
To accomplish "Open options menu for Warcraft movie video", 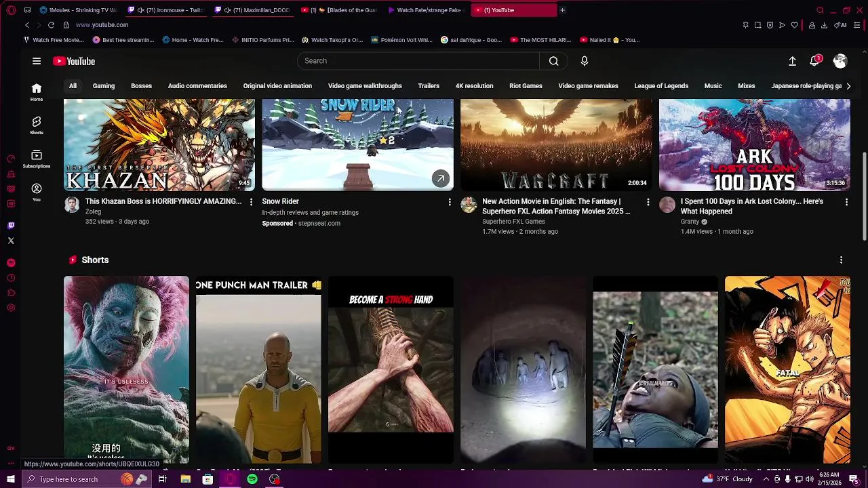I will pos(648,202).
